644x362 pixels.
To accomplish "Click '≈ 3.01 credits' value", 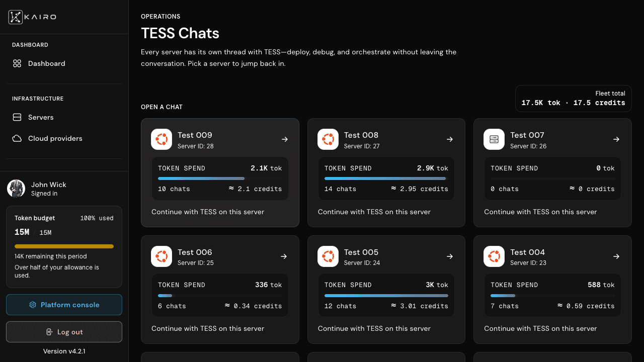I will click(420, 306).
